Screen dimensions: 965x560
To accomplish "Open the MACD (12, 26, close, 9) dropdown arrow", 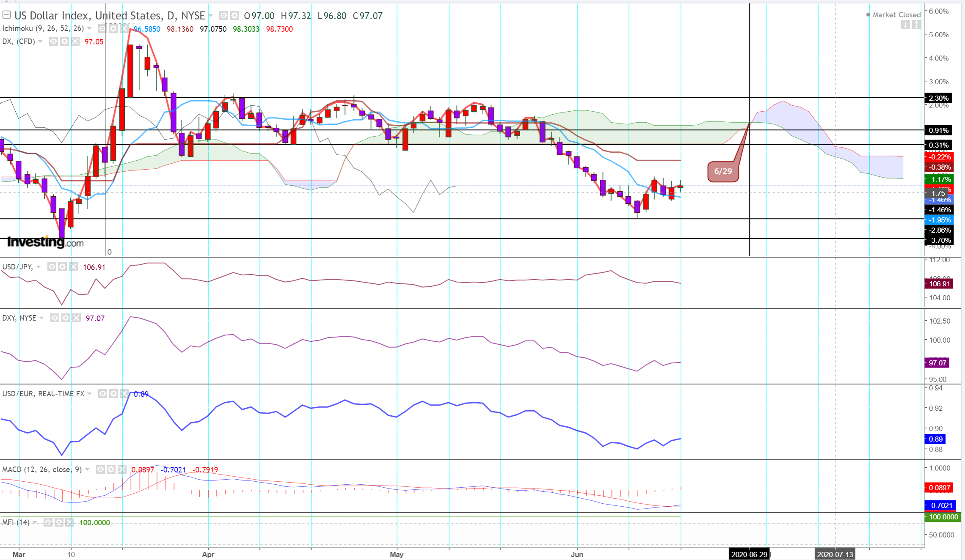I will click(x=87, y=469).
